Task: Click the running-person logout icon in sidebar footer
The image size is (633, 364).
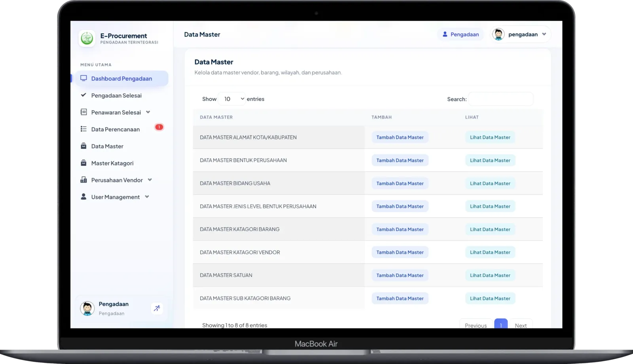Action: tap(157, 308)
